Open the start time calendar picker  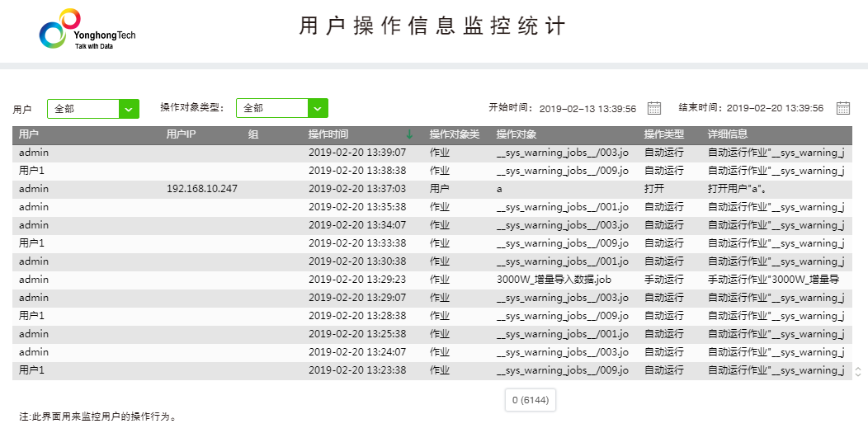(x=654, y=108)
